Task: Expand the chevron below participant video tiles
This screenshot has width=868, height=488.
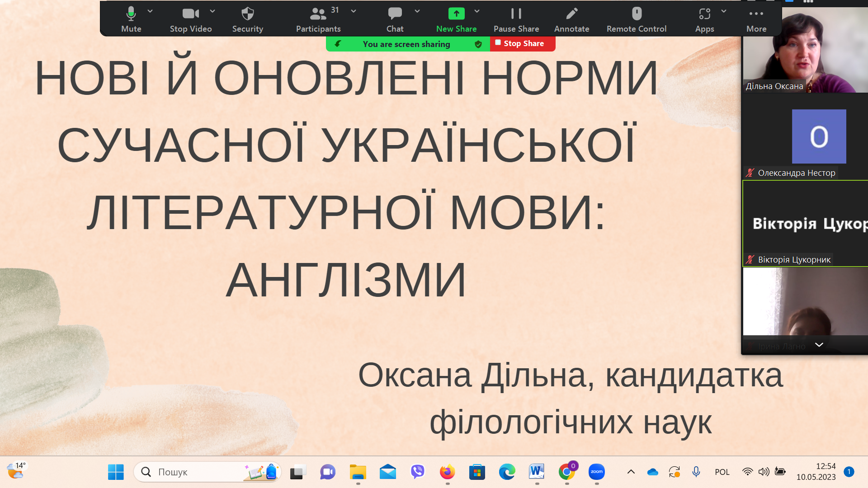Action: [x=819, y=345]
